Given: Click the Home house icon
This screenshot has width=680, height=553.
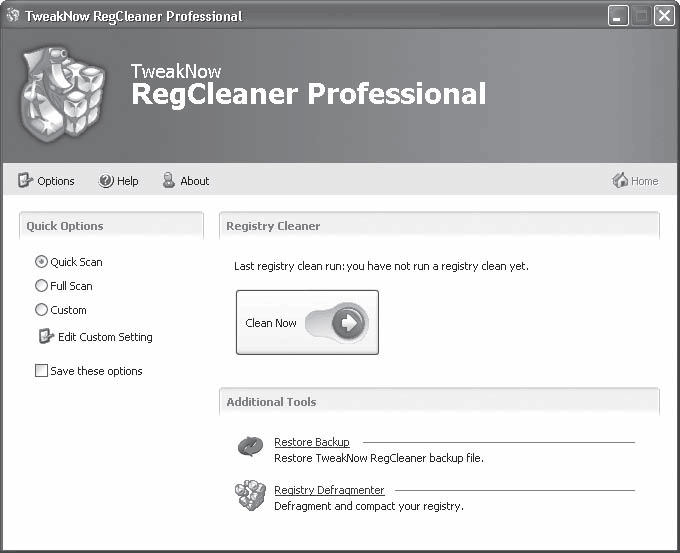Looking at the screenshot, I should (620, 180).
